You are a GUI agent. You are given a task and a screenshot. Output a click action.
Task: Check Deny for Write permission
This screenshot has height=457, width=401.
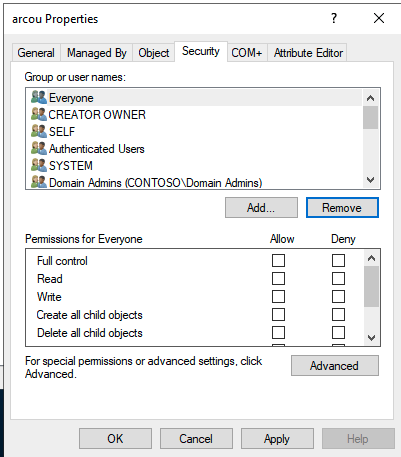(338, 296)
